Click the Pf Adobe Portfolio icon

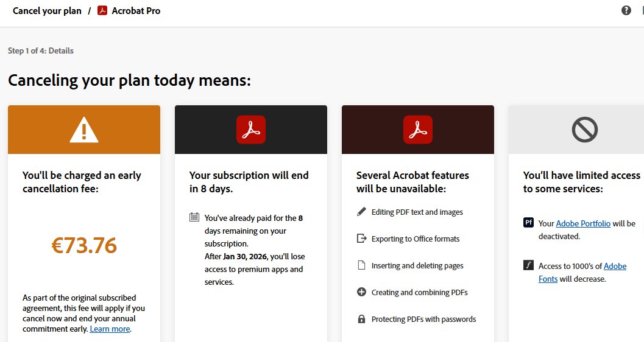pos(528,222)
